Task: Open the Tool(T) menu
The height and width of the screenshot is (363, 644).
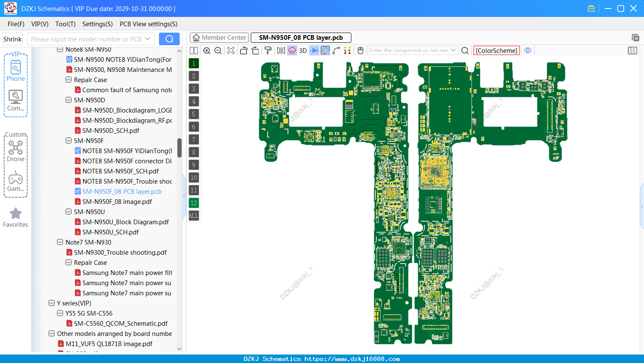Action: 66,24
